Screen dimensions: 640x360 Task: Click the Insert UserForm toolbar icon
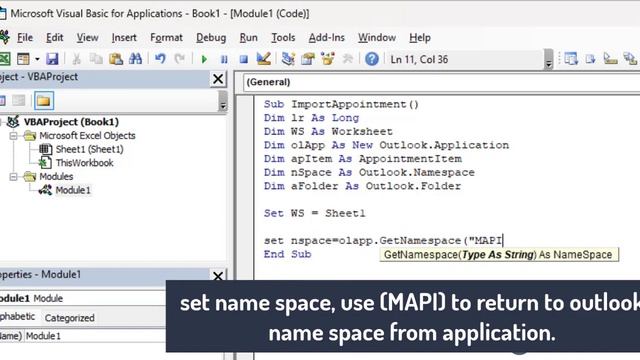point(23,59)
